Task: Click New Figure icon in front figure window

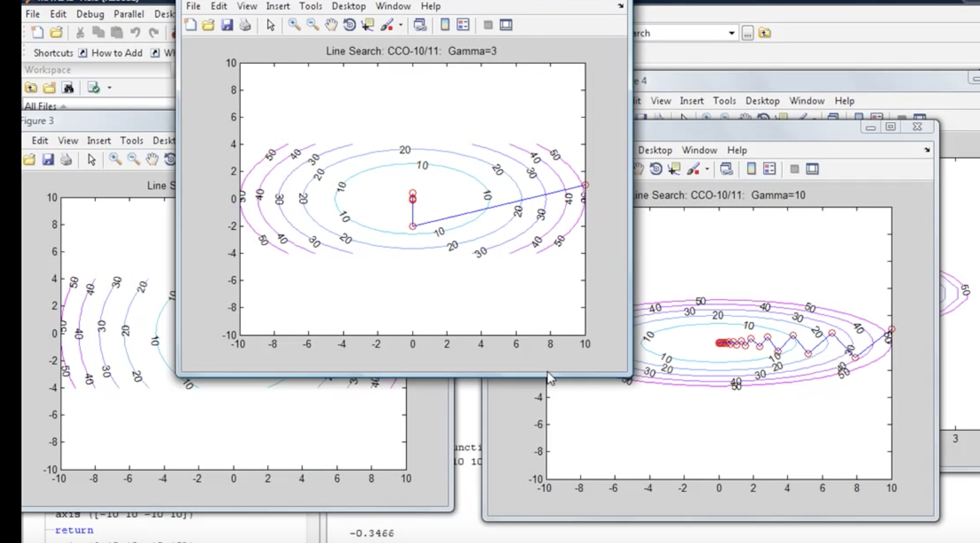Action: pyautogui.click(x=190, y=25)
